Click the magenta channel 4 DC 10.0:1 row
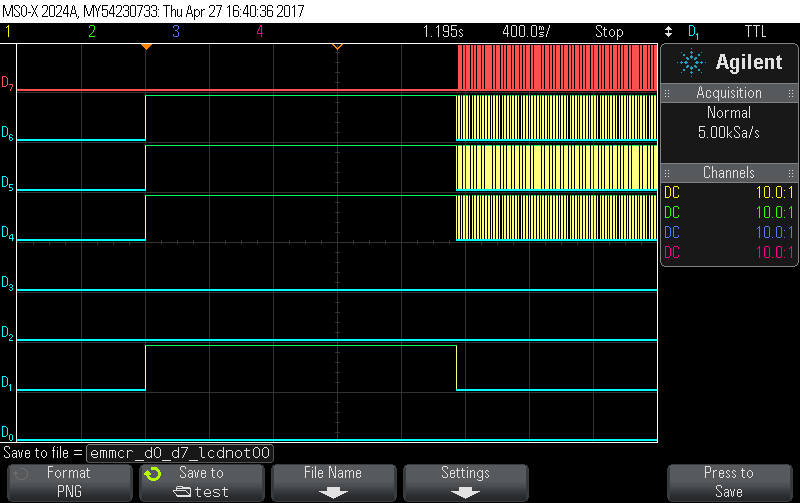 pos(729,252)
